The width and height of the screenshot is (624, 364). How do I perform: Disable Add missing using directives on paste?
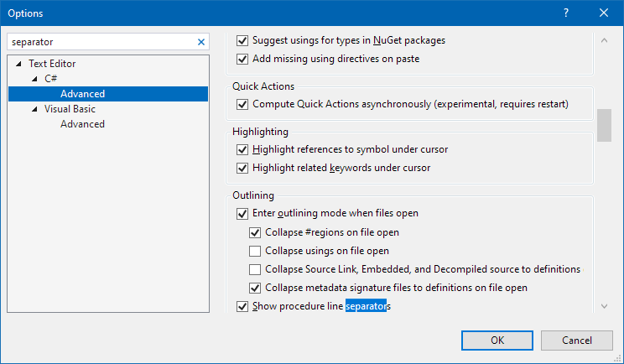[x=243, y=59]
